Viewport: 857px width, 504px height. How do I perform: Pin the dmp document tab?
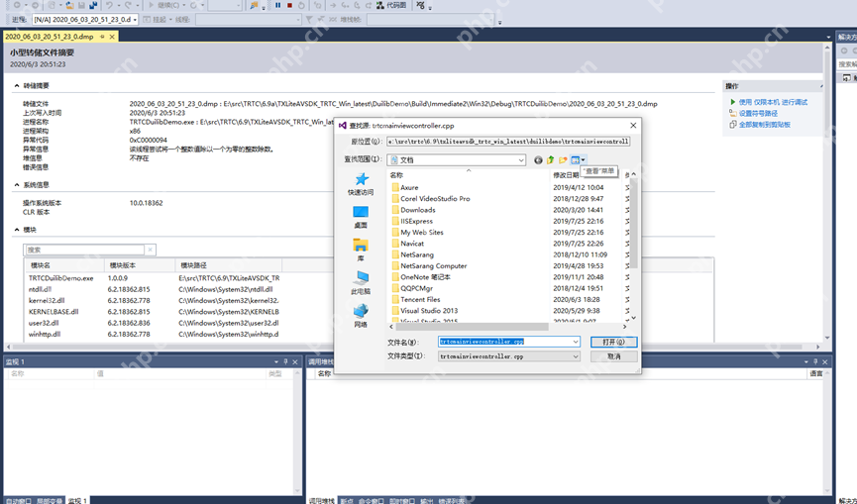tap(102, 37)
